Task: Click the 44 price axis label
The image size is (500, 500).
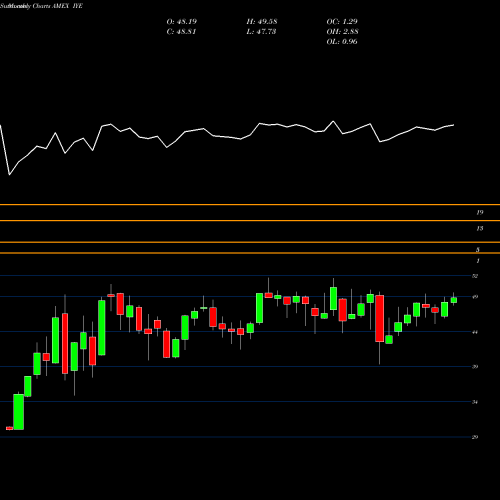Action: point(475,332)
